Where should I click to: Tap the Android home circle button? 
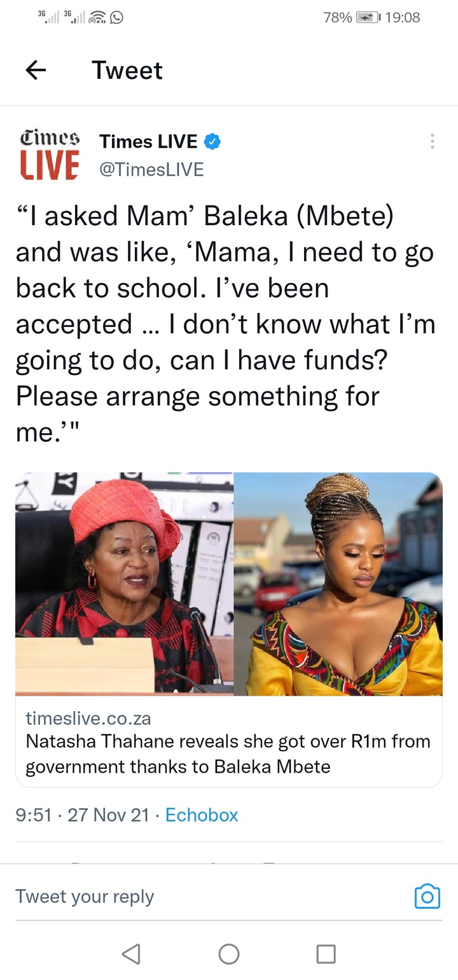(x=229, y=953)
